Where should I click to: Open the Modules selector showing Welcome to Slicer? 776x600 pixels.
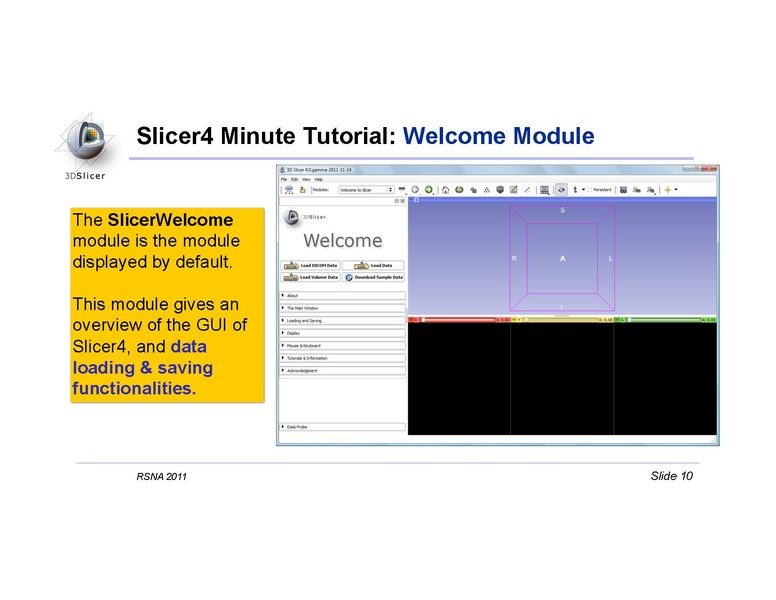366,190
